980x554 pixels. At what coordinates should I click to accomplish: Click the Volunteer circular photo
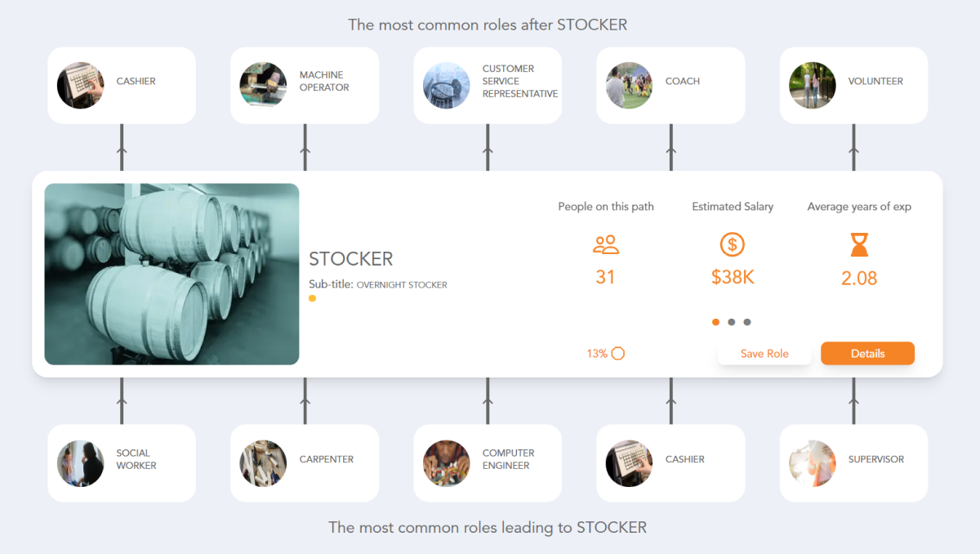tap(812, 84)
